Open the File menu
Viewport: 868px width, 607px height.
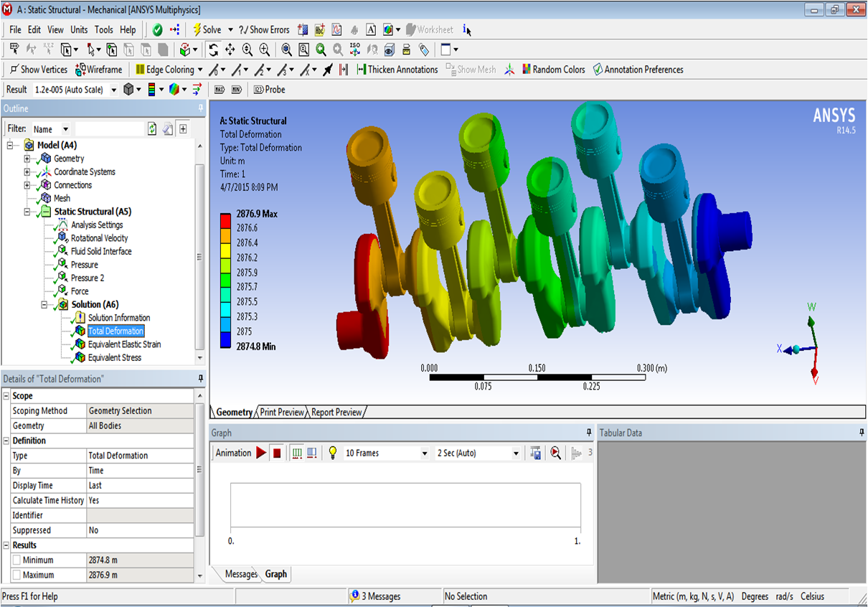15,30
